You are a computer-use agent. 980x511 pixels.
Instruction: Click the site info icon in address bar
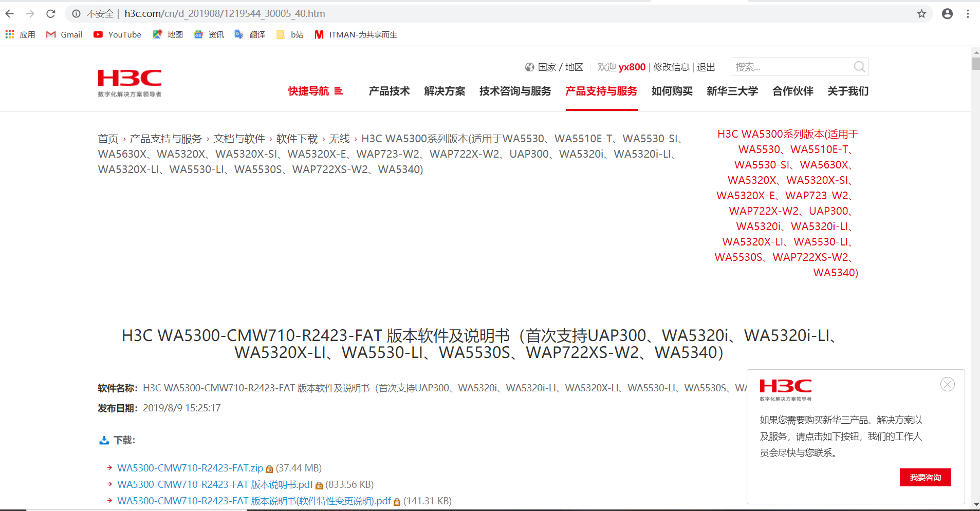76,14
